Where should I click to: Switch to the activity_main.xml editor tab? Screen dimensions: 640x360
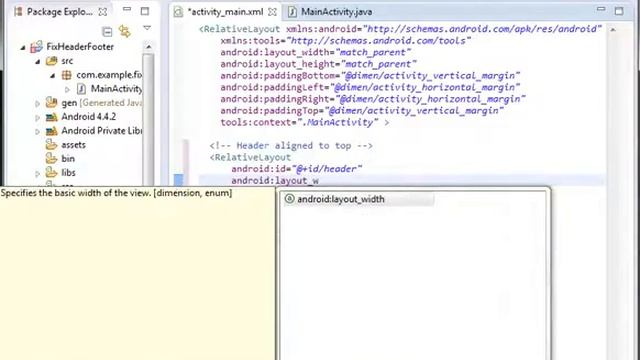(x=225, y=12)
